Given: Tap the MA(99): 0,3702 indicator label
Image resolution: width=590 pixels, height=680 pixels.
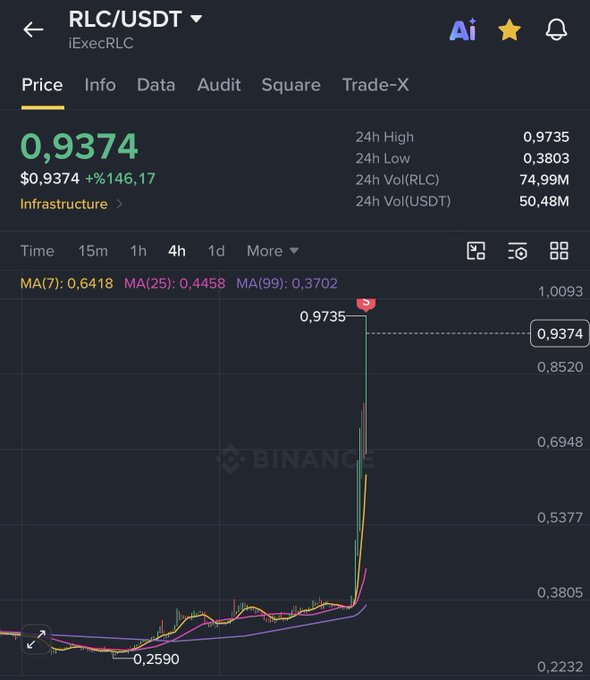Looking at the screenshot, I should coord(287,284).
